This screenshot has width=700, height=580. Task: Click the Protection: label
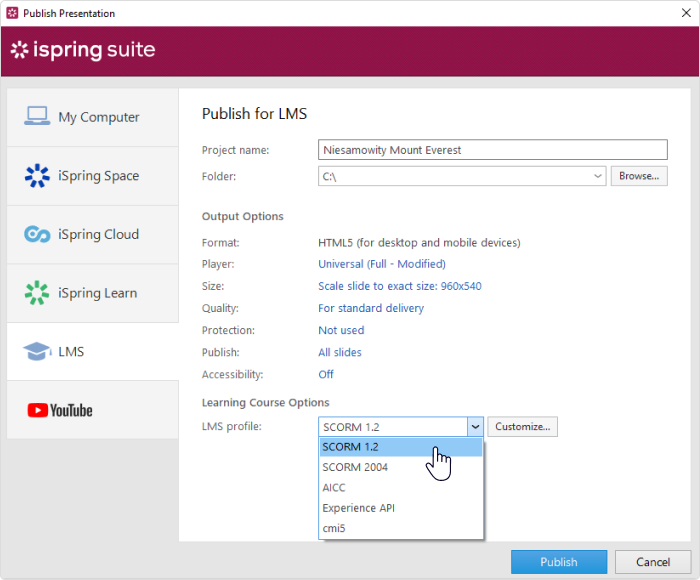tap(228, 330)
